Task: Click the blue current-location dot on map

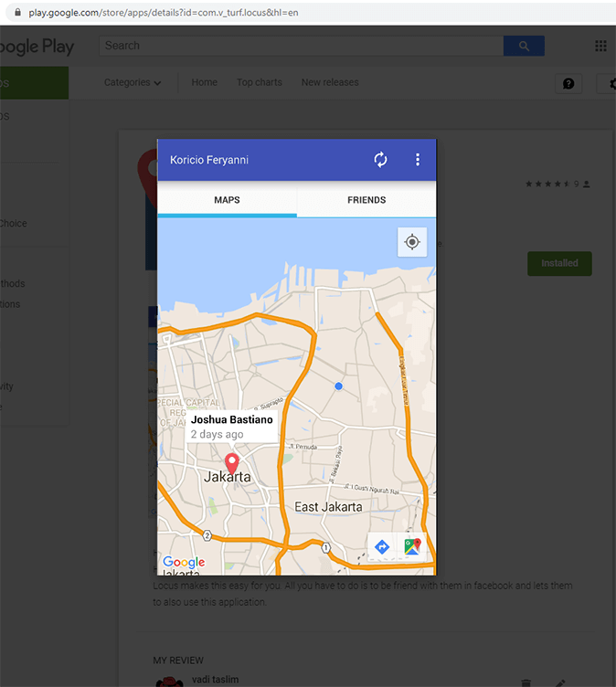Action: point(338,386)
